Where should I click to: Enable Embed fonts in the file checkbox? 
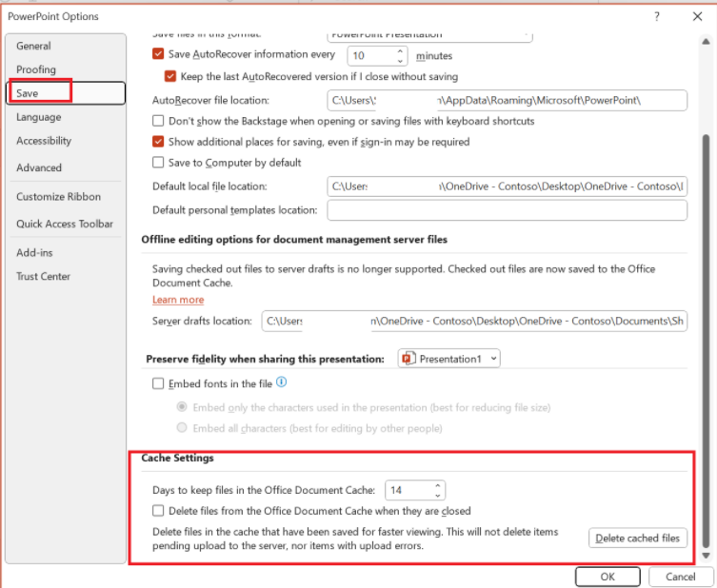click(158, 383)
